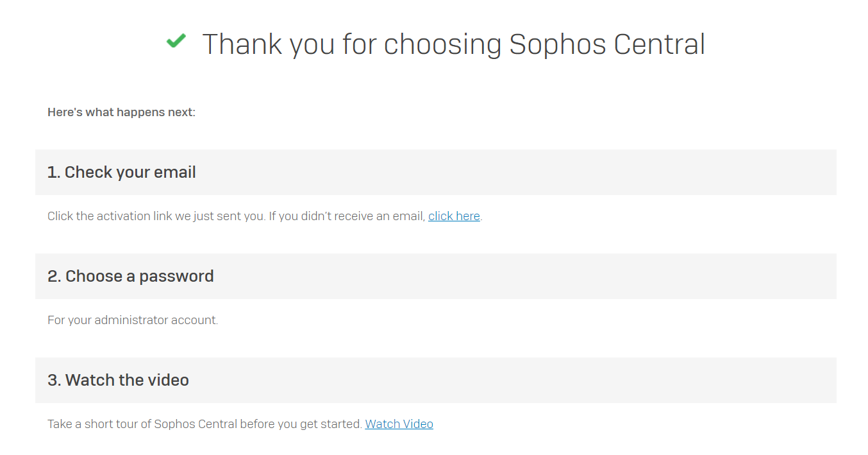
Task: Click the 'Here's what happens next:' text
Action: click(121, 112)
